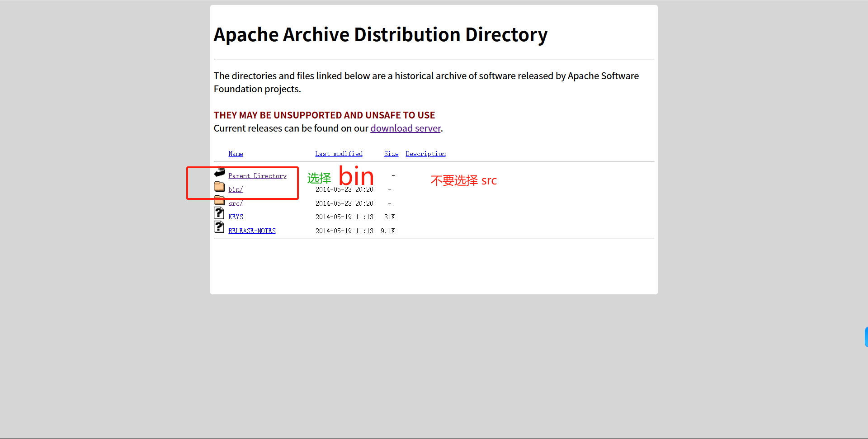
Task: Sort listing by Last modified header
Action: pos(339,154)
